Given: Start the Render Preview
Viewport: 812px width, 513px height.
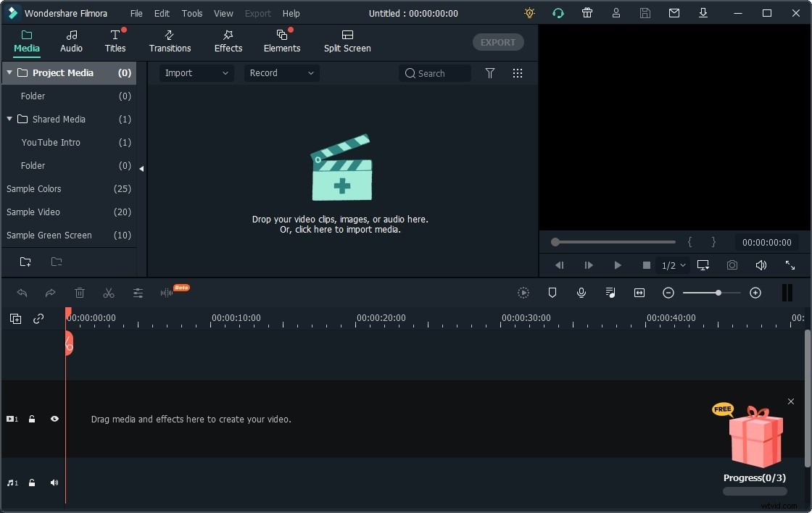Looking at the screenshot, I should 523,293.
